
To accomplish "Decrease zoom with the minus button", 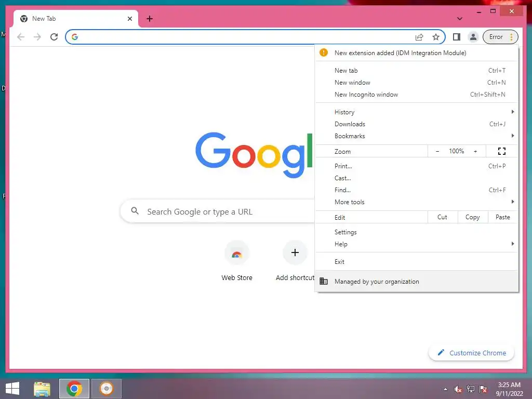I will (437, 151).
